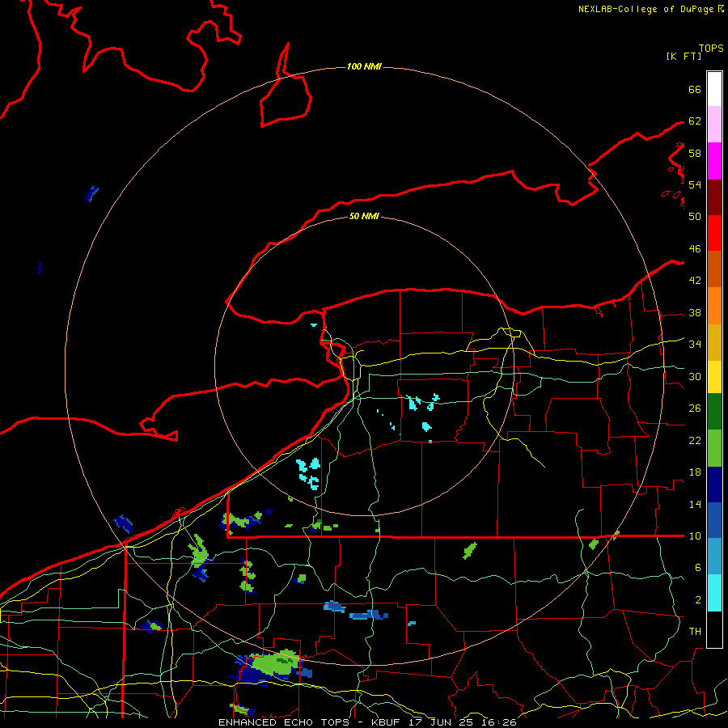Click the [K FT] units label

684,56
